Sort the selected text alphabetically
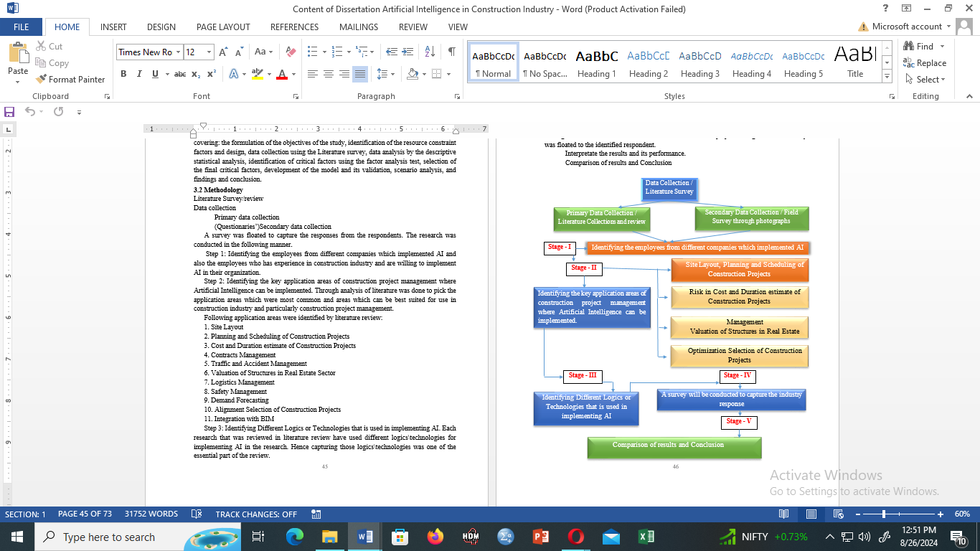 pos(430,52)
